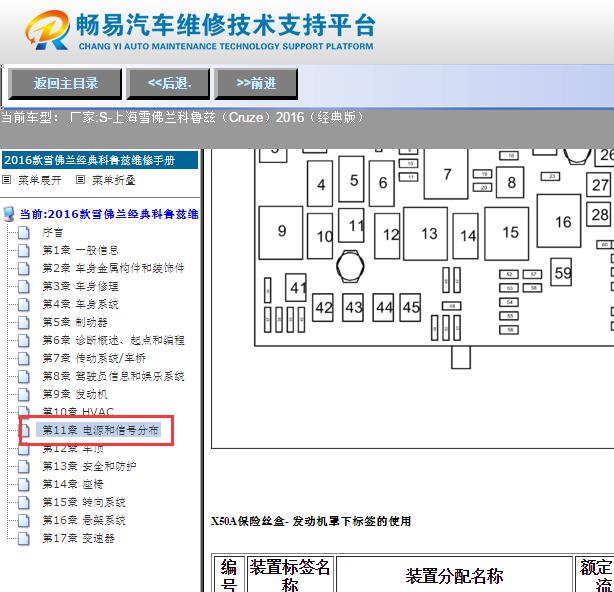Collapse all menus via 菜单折叠
Screen dimensions: 614x592
coord(114,180)
